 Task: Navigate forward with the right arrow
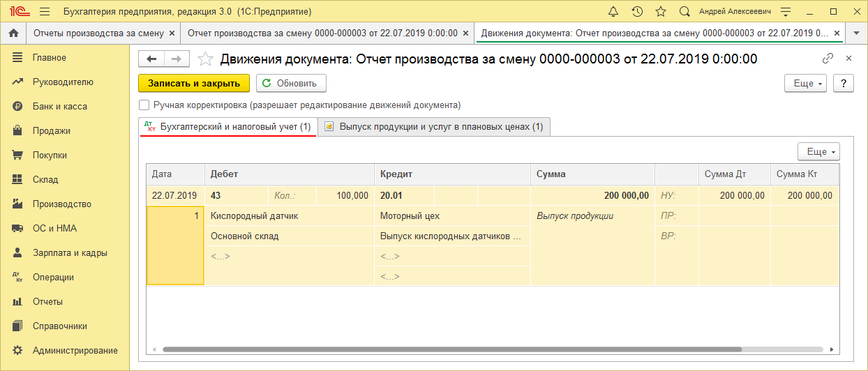point(177,59)
